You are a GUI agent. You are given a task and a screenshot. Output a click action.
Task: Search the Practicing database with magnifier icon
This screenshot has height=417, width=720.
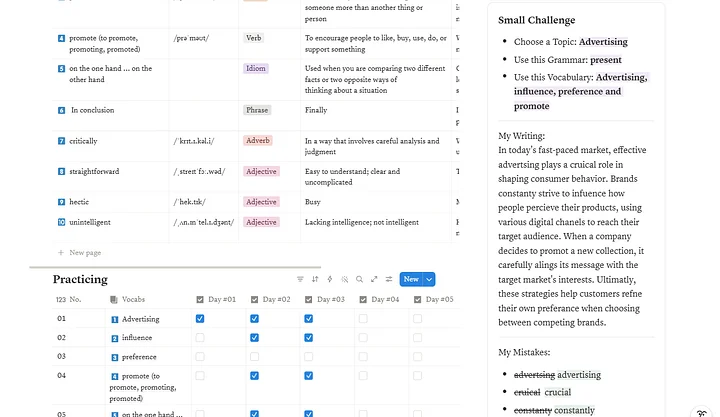tap(360, 279)
